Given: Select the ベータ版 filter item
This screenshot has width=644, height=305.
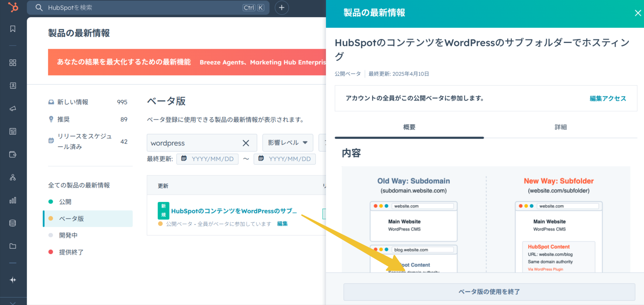Looking at the screenshot, I should click(x=87, y=219).
